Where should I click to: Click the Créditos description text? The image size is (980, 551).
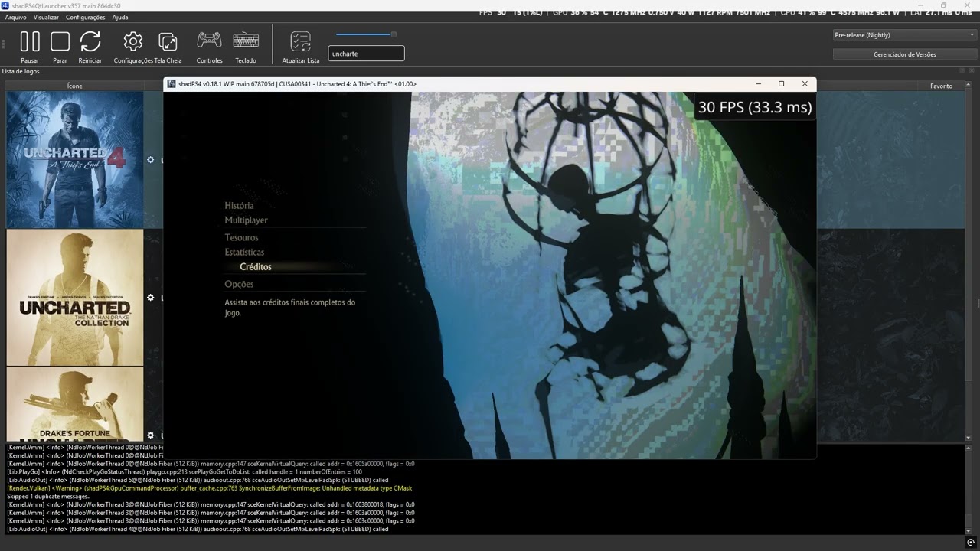(289, 308)
